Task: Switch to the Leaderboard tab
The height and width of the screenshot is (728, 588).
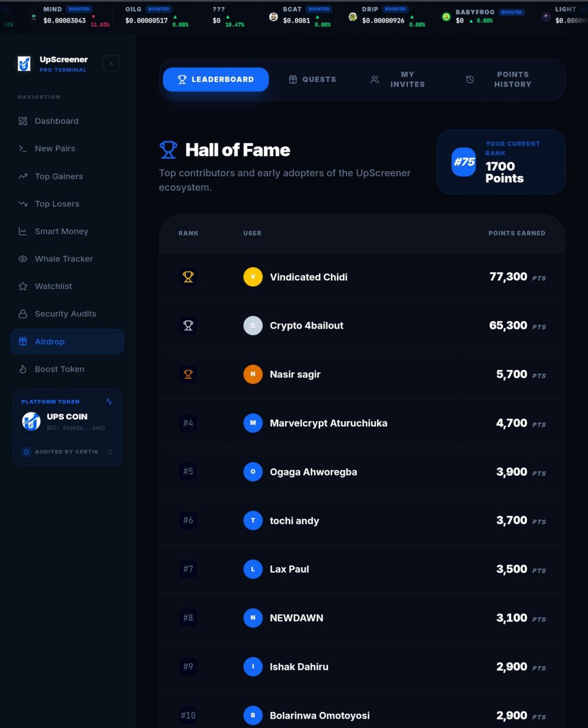Action: [x=216, y=79]
